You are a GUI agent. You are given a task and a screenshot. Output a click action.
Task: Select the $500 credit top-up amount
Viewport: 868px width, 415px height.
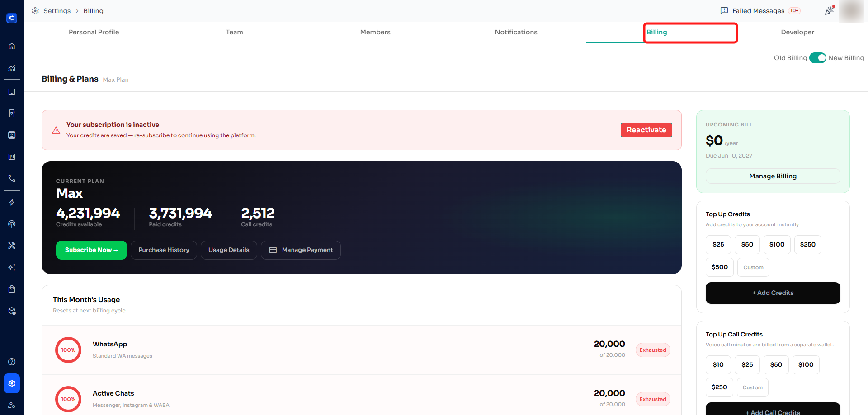(720, 267)
